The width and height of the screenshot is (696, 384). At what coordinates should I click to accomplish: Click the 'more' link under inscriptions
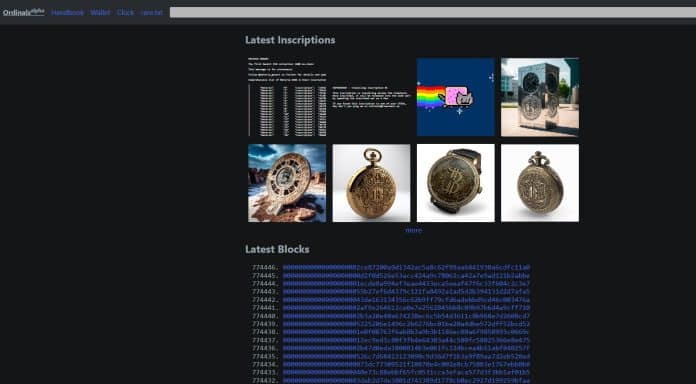click(414, 230)
